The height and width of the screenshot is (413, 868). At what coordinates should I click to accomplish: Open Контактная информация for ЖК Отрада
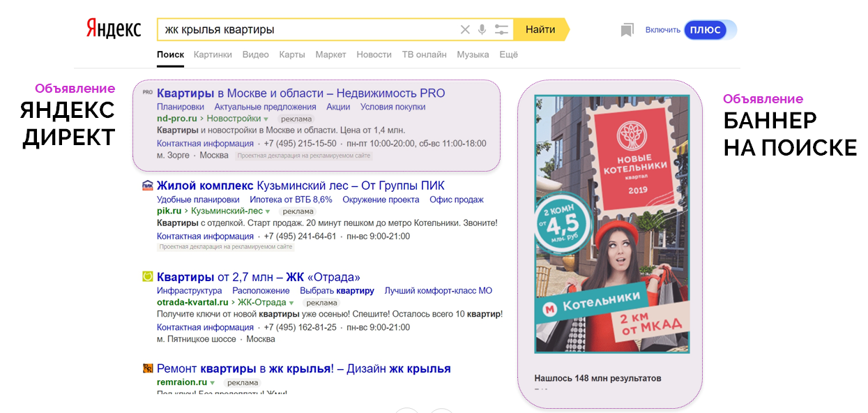pyautogui.click(x=205, y=327)
